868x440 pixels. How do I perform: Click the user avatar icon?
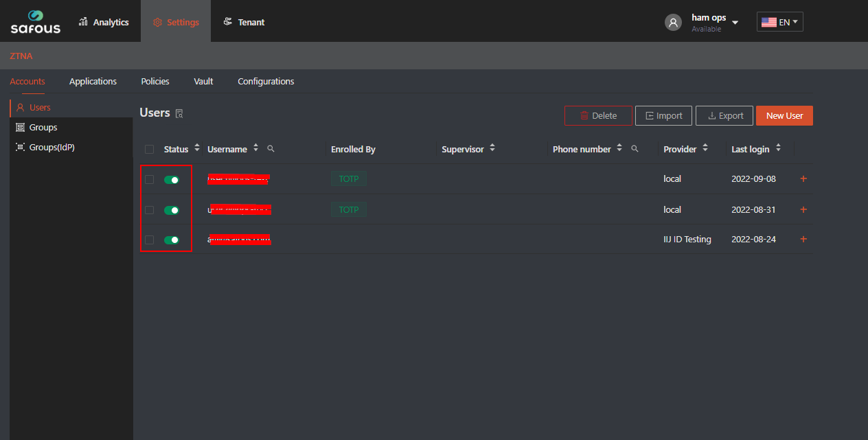click(x=673, y=22)
